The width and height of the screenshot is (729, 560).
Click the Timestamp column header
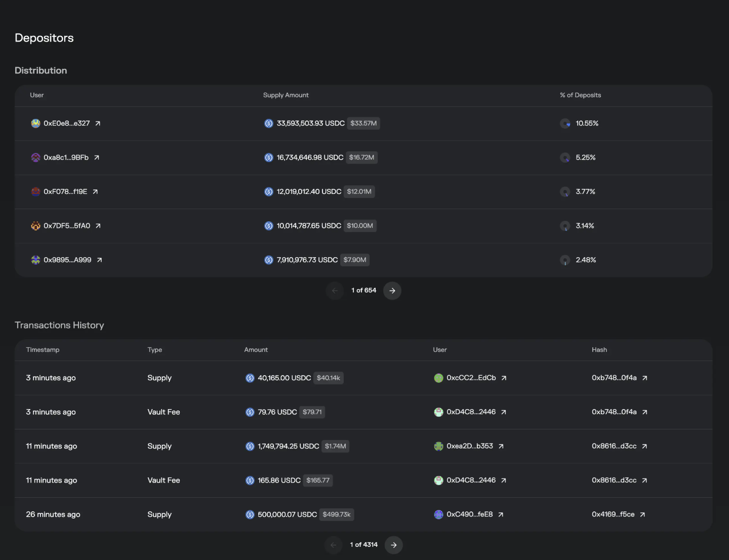coord(43,350)
